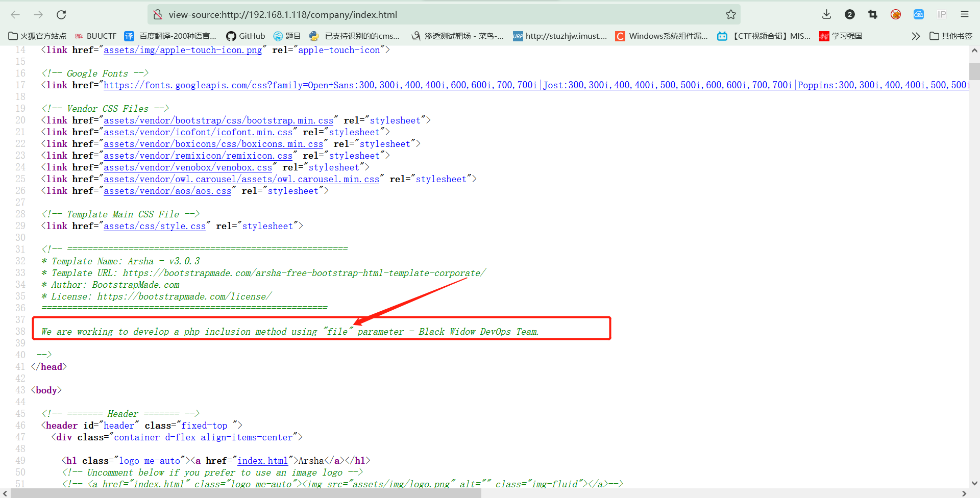Open the CTF视频合辑 bookmark
This screenshot has width=980, height=498.
click(x=764, y=36)
